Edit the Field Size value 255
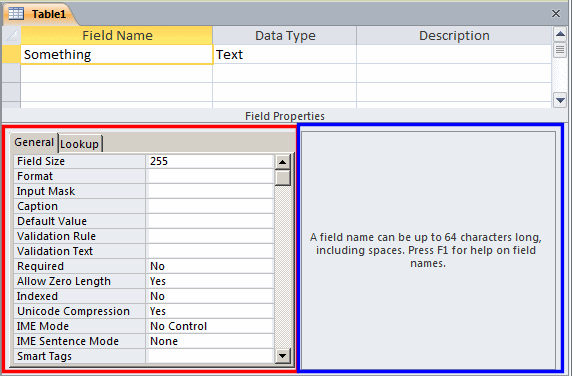This screenshot has height=376, width=574. pyautogui.click(x=210, y=161)
